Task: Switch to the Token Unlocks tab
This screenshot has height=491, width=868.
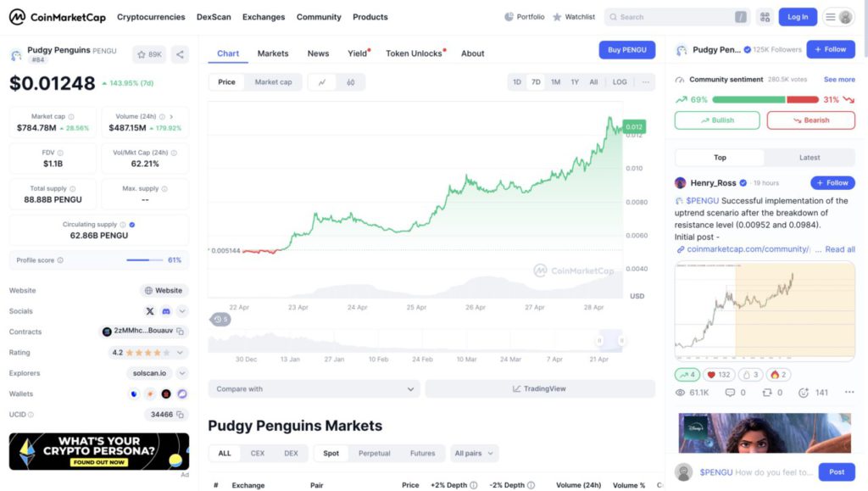Action: click(415, 53)
